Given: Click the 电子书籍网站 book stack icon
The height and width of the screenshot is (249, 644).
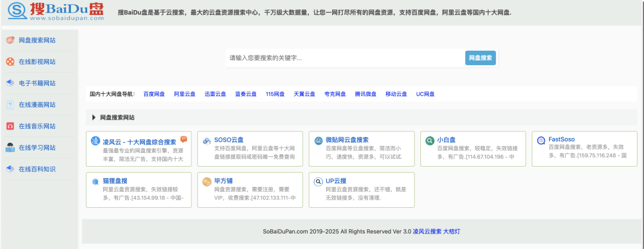Looking at the screenshot, I should pos(10,83).
